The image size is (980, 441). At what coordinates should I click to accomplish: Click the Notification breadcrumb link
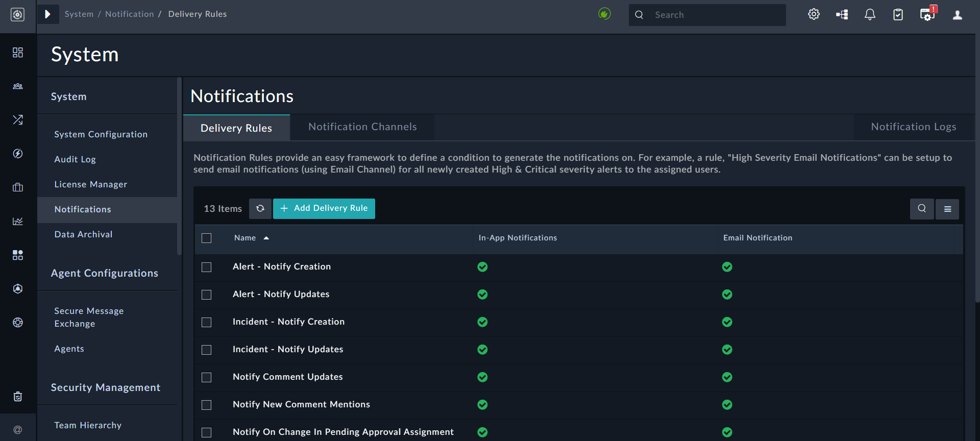pos(130,14)
